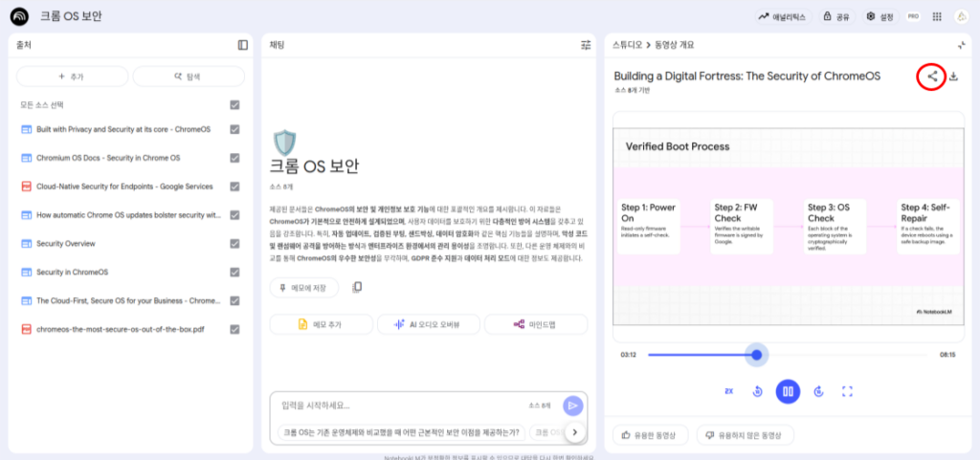This screenshot has width=980, height=460.
Task: Click doc icon of Security Overview source
Action: pos(26,244)
